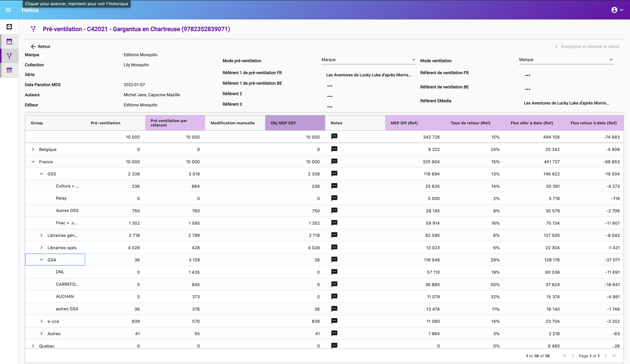The height and width of the screenshot is (364, 630).
Task: Click Modification manuelle column header
Action: click(x=235, y=123)
